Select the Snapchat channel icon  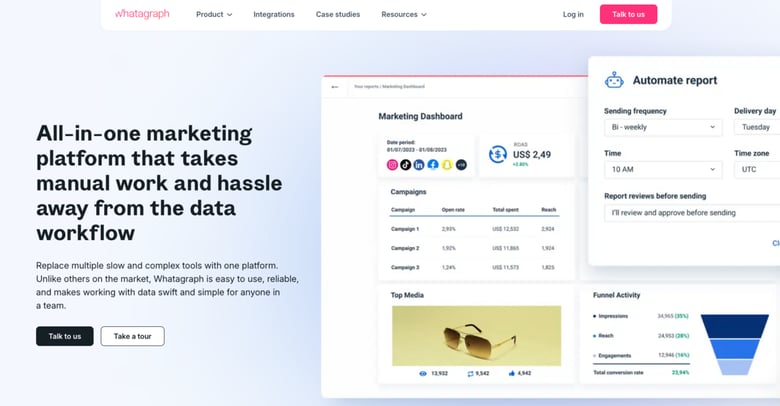tap(447, 164)
